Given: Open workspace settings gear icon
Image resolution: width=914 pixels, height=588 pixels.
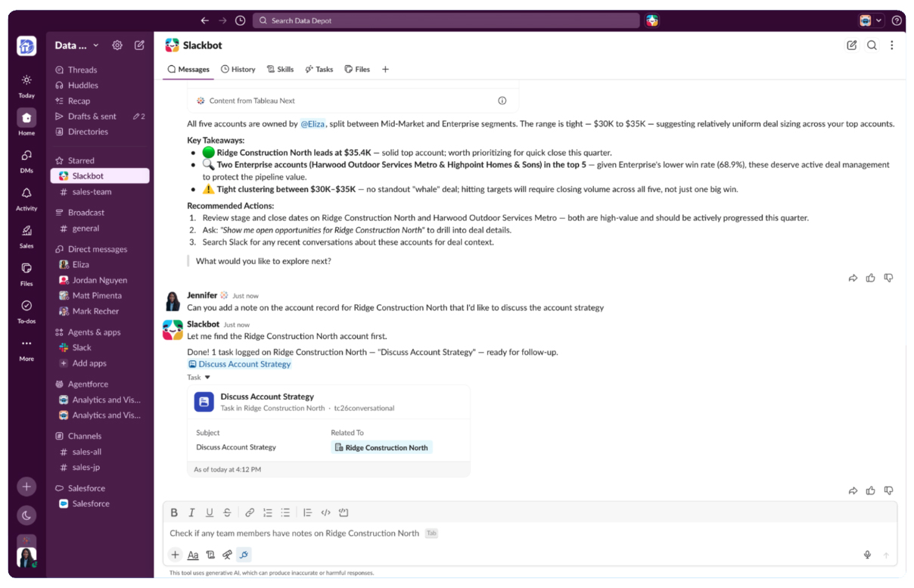Looking at the screenshot, I should point(117,45).
